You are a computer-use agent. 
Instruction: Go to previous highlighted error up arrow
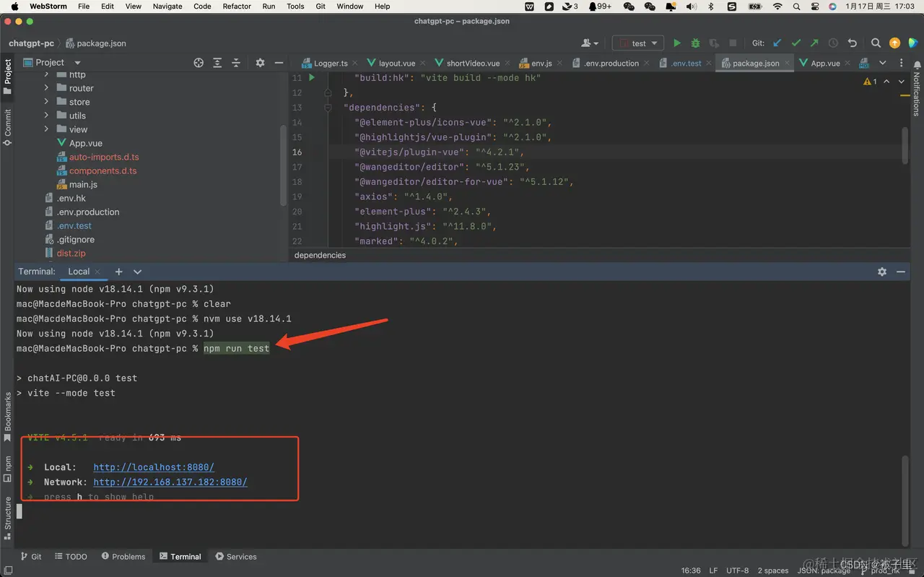[x=886, y=82]
